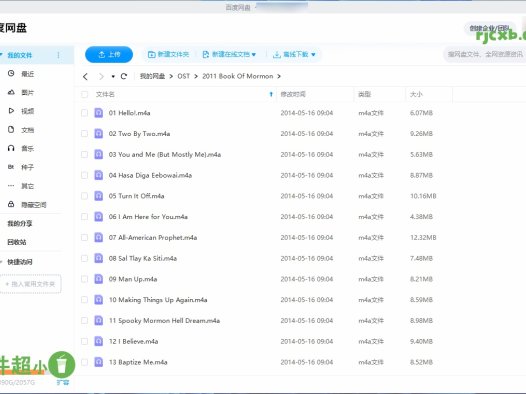Click drag-in common folder box
Viewport: 526px width, 394px height.
coord(30,284)
